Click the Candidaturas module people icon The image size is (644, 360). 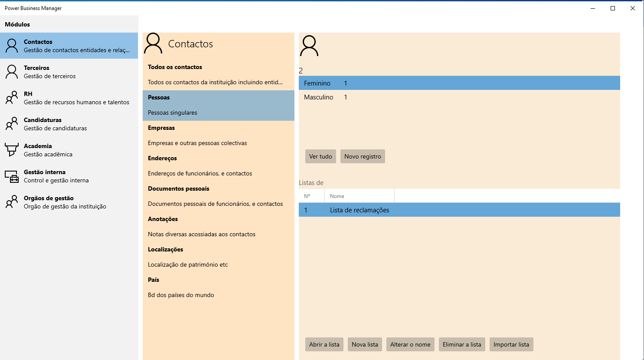click(12, 124)
